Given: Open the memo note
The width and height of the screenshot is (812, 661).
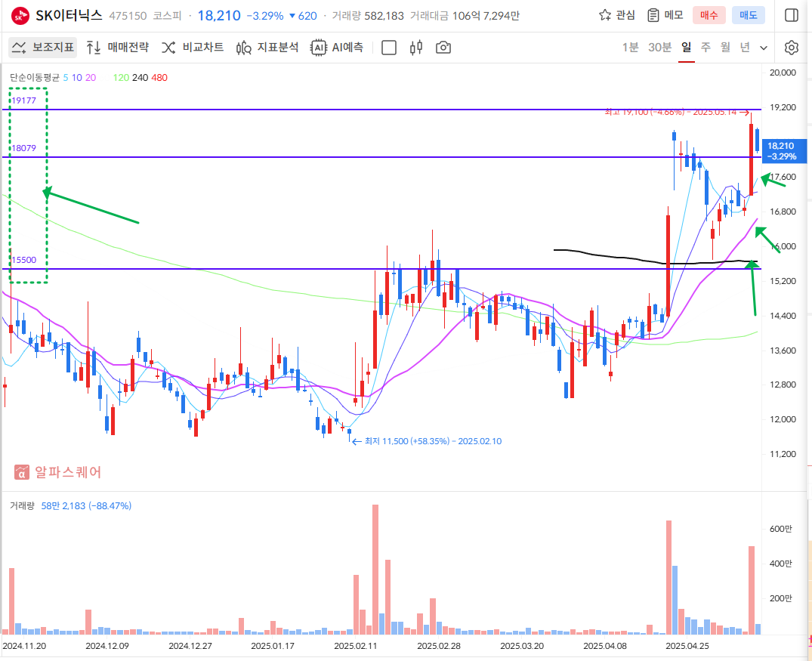Looking at the screenshot, I should [665, 15].
